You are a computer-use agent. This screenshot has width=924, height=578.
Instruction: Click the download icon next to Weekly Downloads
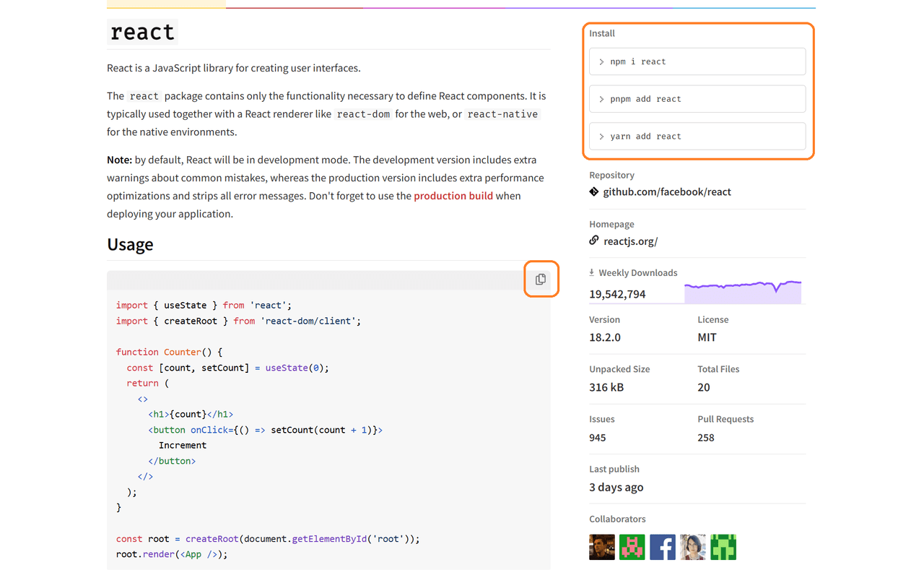592,272
